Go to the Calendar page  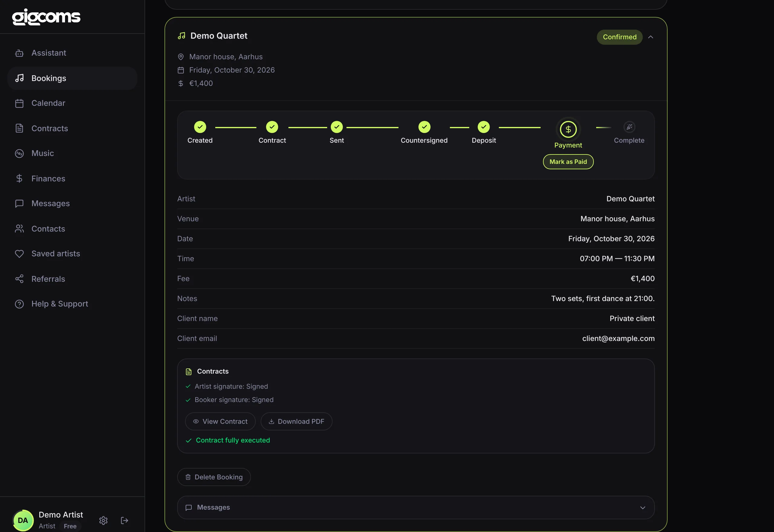(72, 103)
